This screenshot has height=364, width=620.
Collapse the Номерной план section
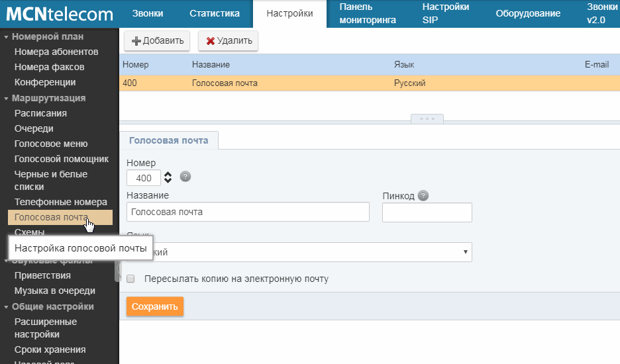click(x=6, y=37)
